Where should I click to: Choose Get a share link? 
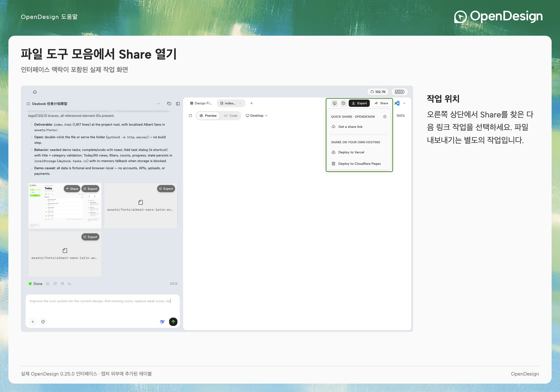pyautogui.click(x=359, y=127)
